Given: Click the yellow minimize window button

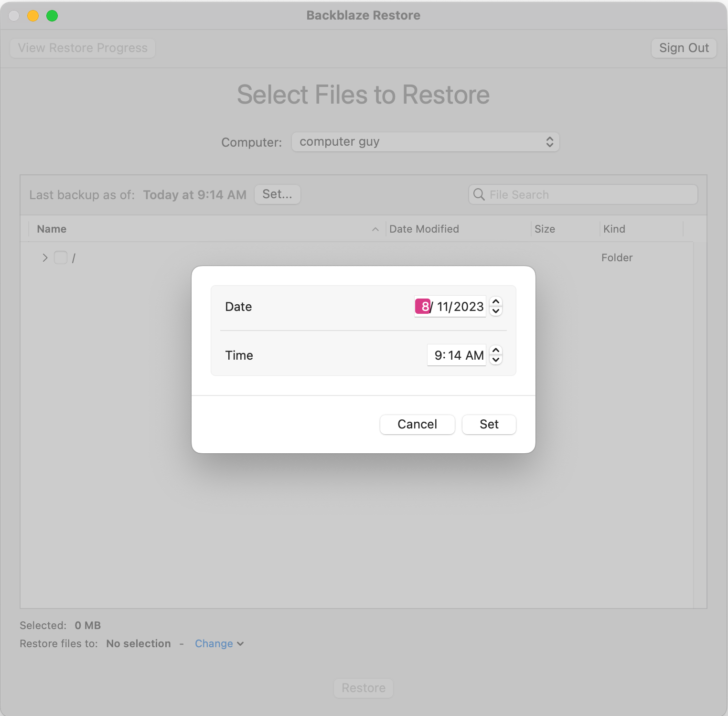Looking at the screenshot, I should point(33,16).
